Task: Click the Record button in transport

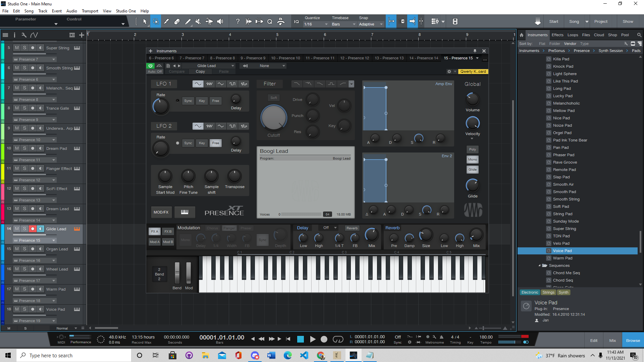Action: pyautogui.click(x=324, y=339)
